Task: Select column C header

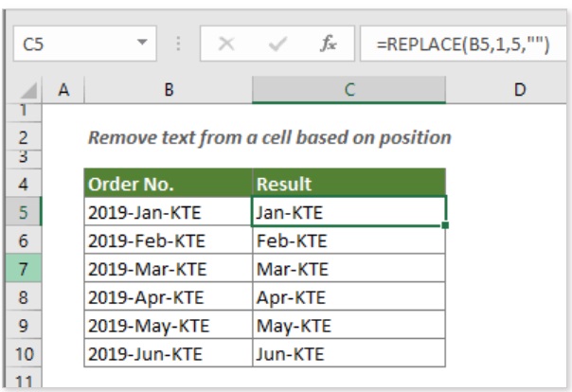Action: (349, 90)
